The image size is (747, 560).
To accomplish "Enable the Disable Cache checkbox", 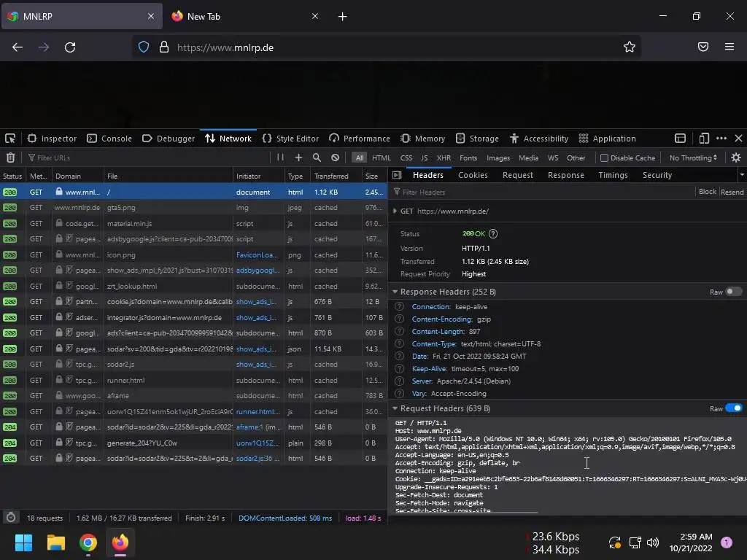I will pos(604,157).
